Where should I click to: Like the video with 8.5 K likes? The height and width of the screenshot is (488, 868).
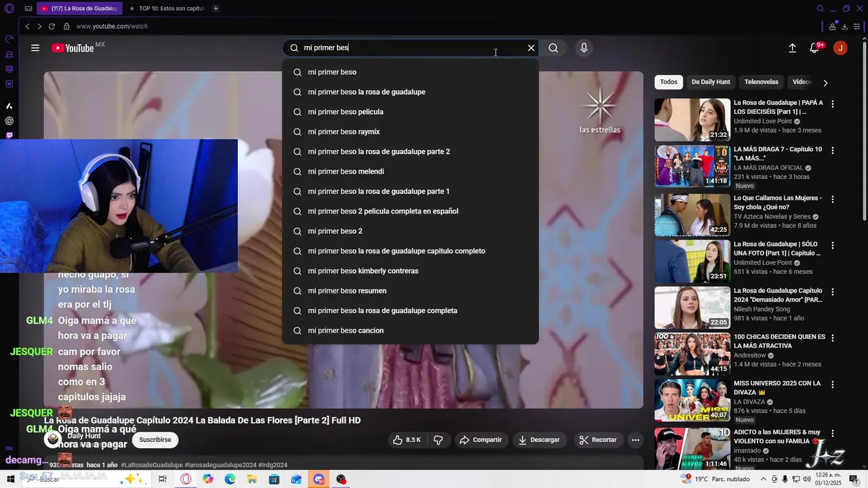[x=406, y=440]
